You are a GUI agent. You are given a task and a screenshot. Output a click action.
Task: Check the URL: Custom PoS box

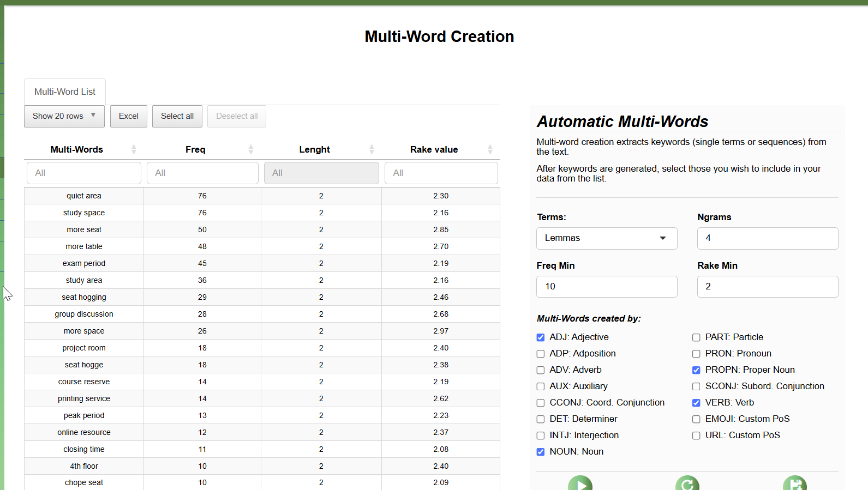[x=696, y=435]
